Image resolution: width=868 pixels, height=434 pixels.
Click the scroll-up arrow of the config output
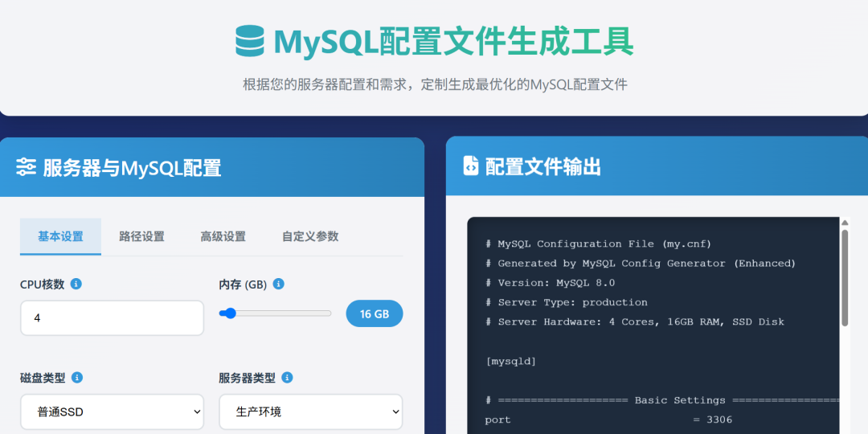tap(845, 223)
